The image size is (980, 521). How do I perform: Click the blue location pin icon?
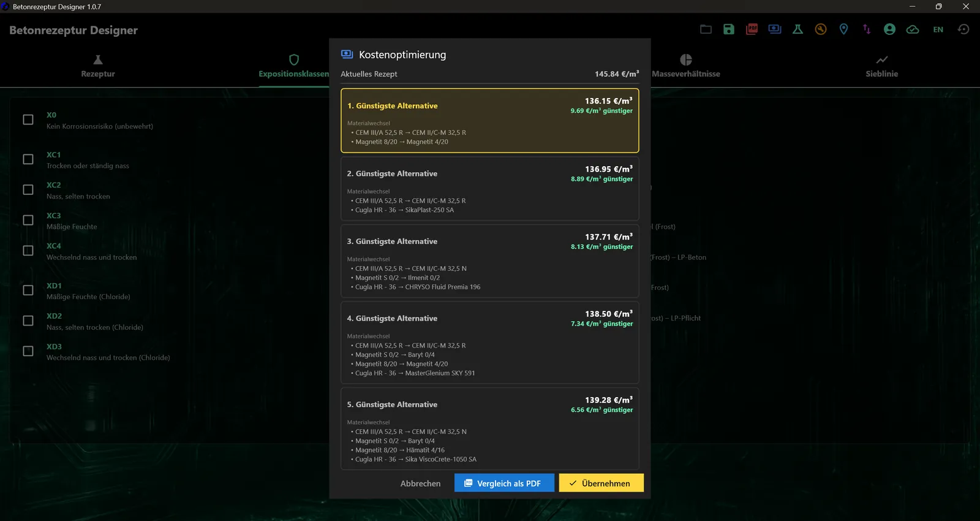point(843,29)
